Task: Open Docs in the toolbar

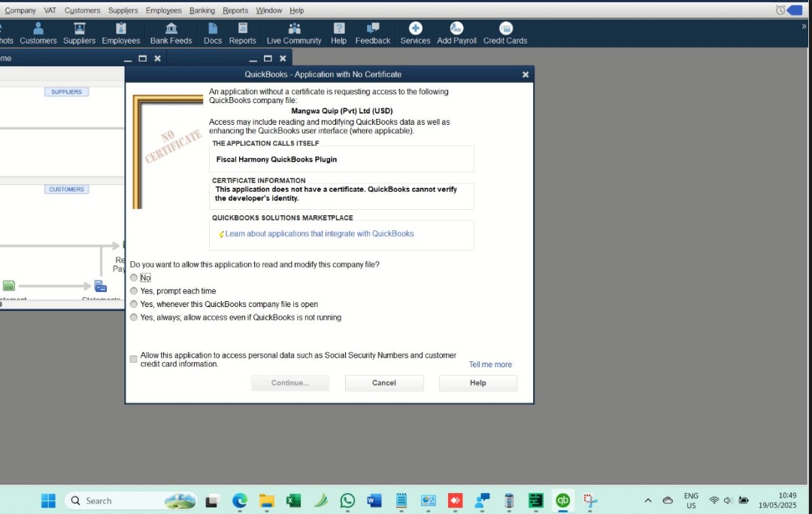Action: 212,34
